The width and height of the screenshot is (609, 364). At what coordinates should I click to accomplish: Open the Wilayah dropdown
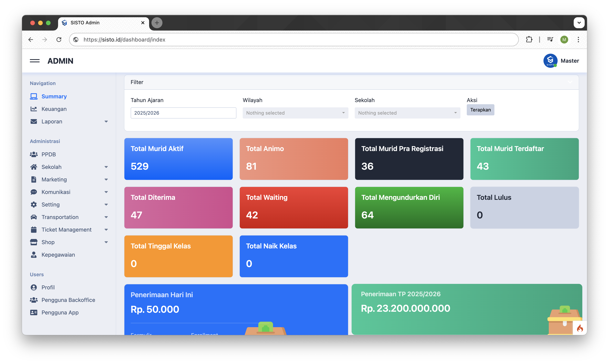tap(295, 113)
